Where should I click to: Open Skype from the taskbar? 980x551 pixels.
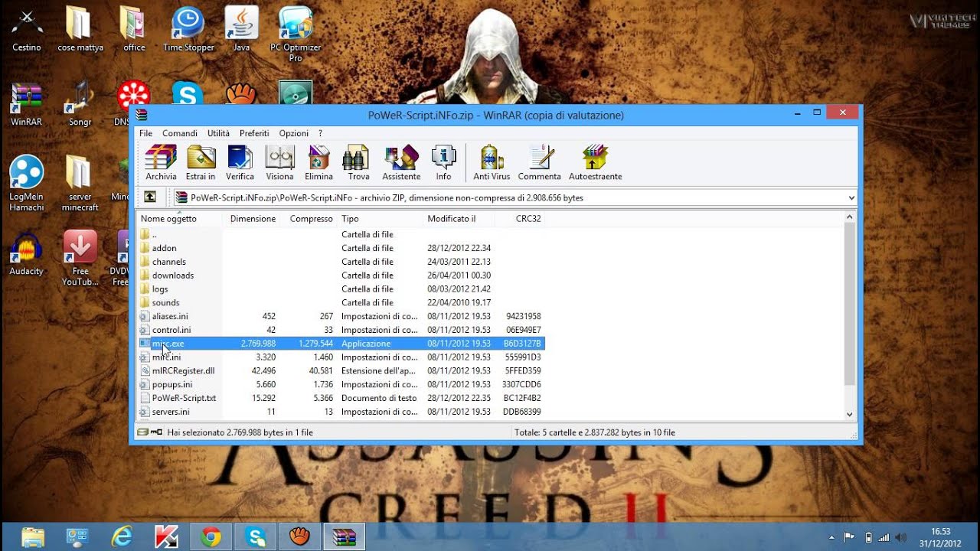point(255,536)
